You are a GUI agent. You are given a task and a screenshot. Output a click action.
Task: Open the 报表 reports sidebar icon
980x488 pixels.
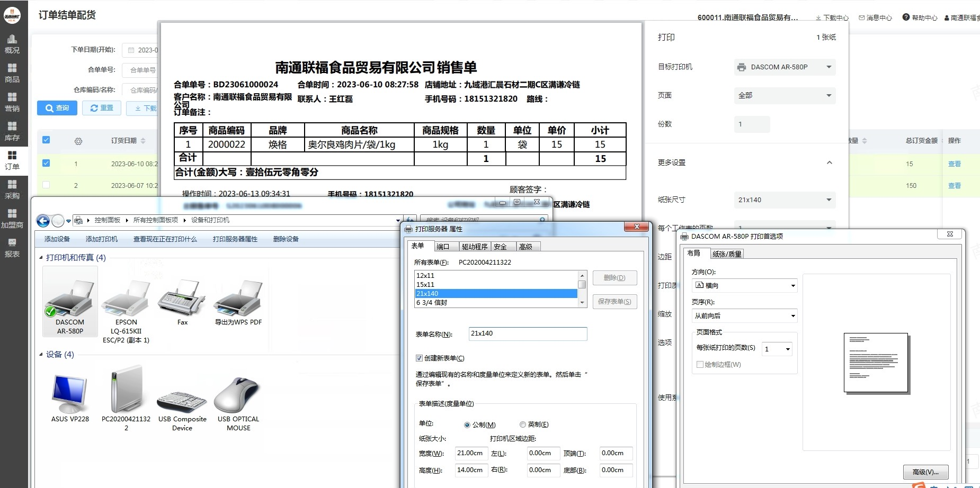[12, 248]
